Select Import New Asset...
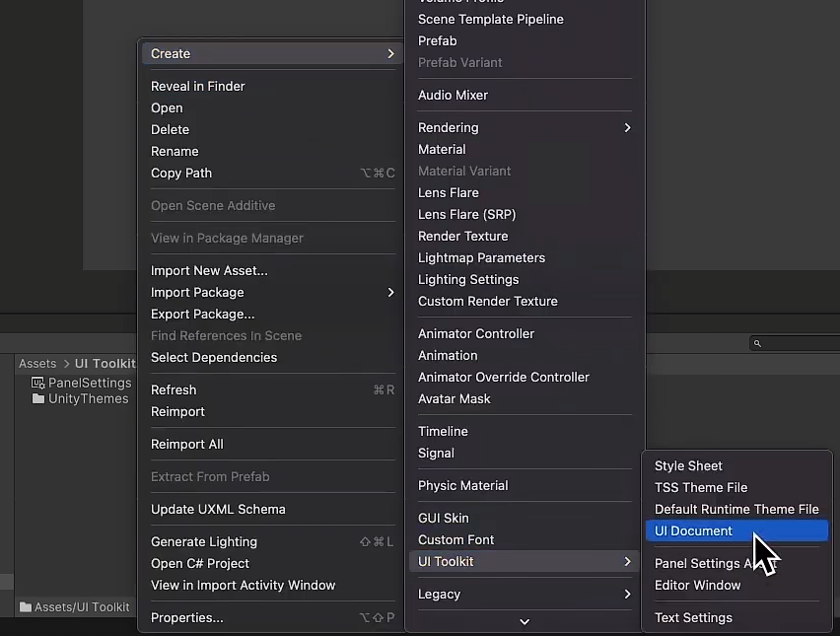This screenshot has height=636, width=840. (x=273, y=270)
